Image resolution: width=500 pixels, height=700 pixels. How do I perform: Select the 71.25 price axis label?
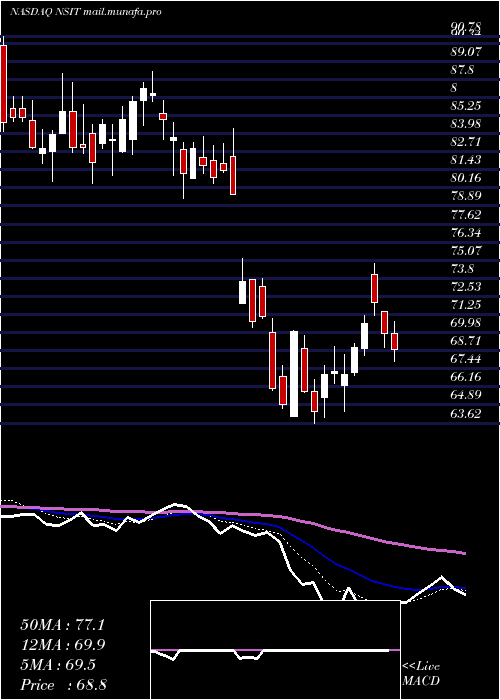pos(467,305)
